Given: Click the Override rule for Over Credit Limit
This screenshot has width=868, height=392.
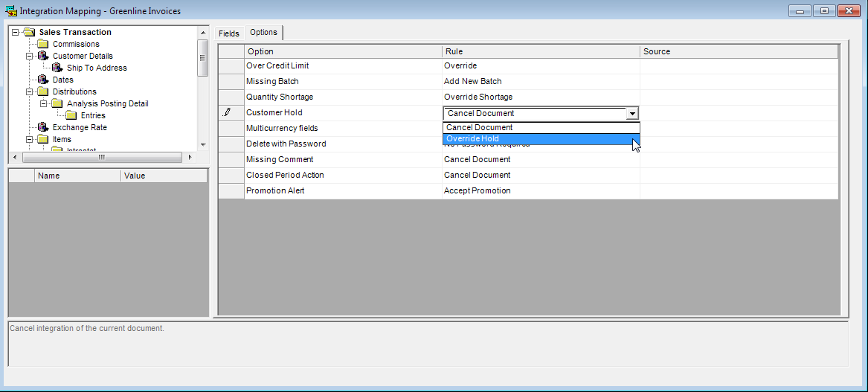Looking at the screenshot, I should 541,66.
